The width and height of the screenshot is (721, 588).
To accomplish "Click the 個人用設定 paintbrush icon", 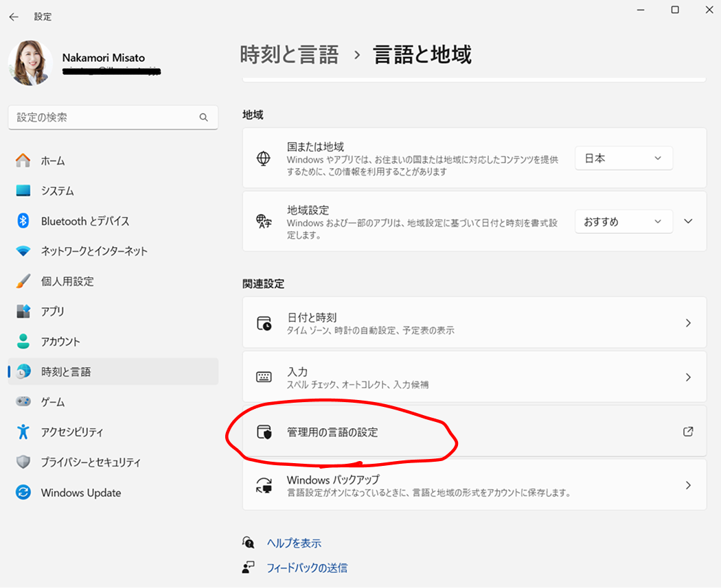I will [23, 281].
